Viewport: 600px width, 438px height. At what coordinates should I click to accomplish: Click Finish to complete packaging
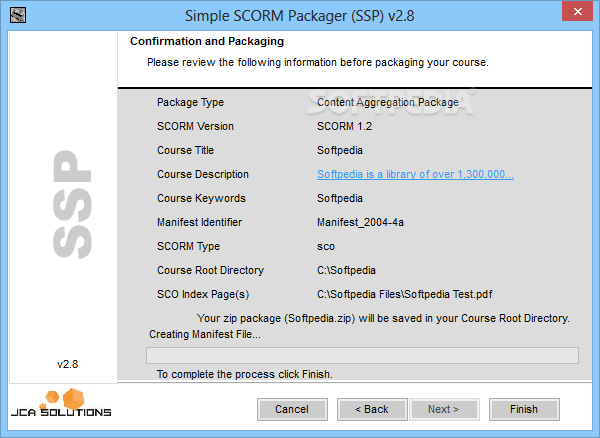(524, 409)
